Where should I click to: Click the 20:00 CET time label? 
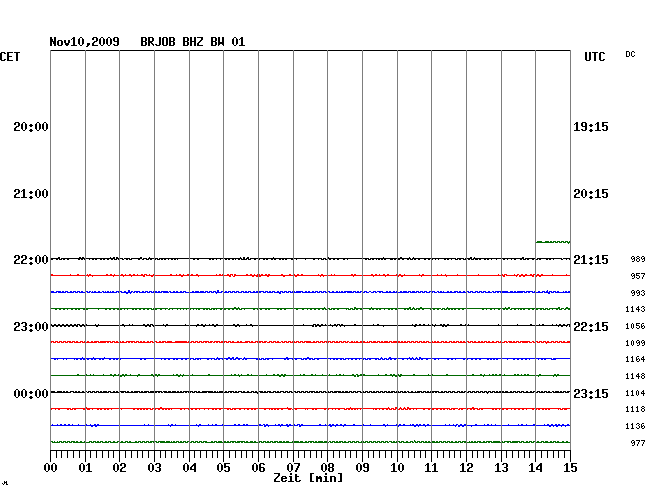tap(31, 127)
